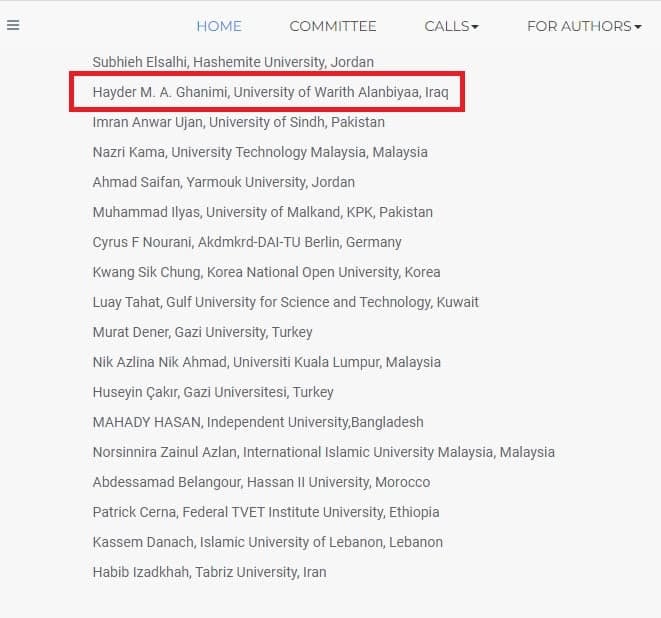The image size is (661, 618).
Task: Open the COMMITTEE page
Action: pyautogui.click(x=333, y=26)
